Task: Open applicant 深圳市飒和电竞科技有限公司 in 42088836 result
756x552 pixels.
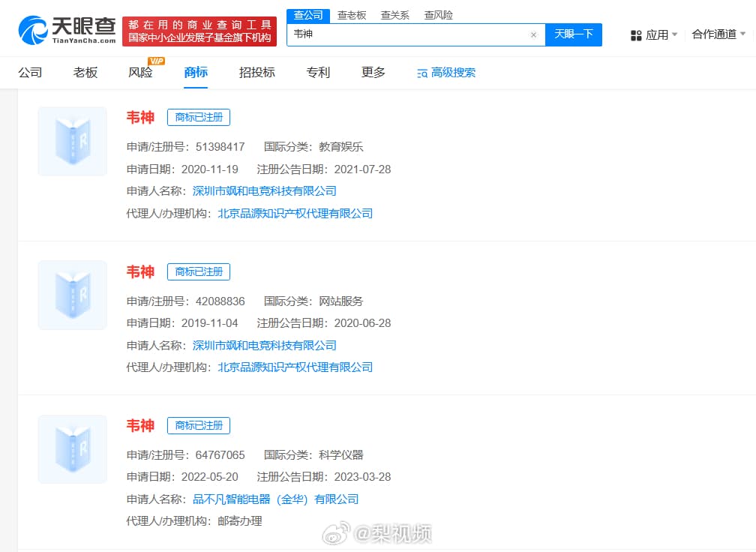Action: tap(265, 345)
